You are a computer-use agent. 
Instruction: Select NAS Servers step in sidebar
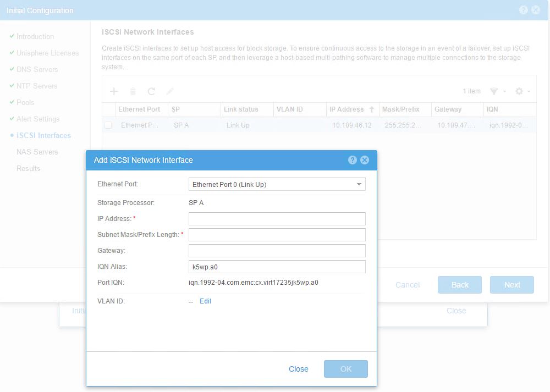click(x=37, y=152)
